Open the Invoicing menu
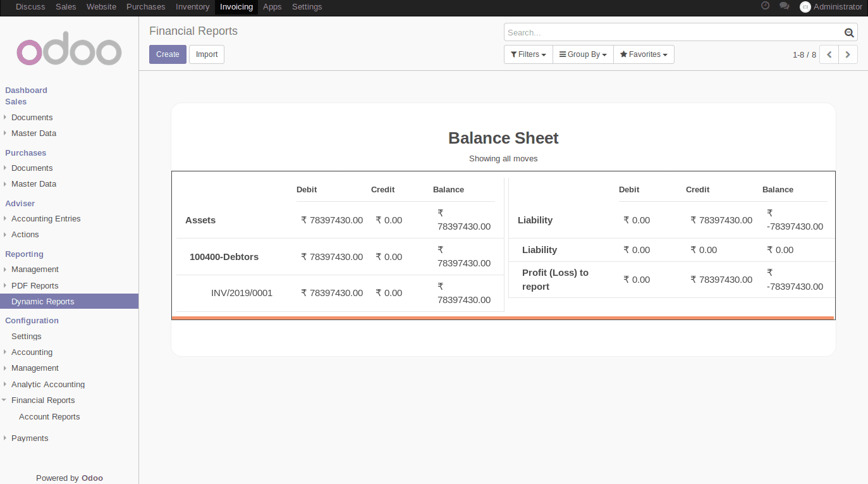This screenshot has height=484, width=868. point(236,7)
